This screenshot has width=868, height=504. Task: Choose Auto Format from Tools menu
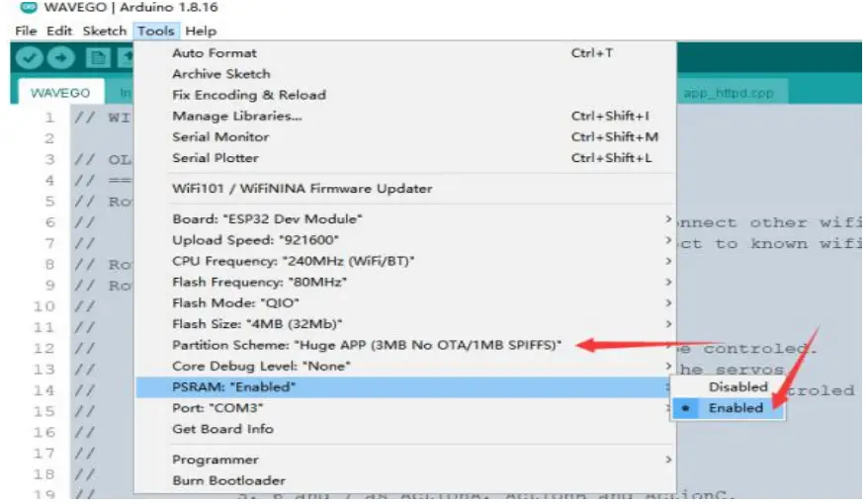(x=405, y=53)
